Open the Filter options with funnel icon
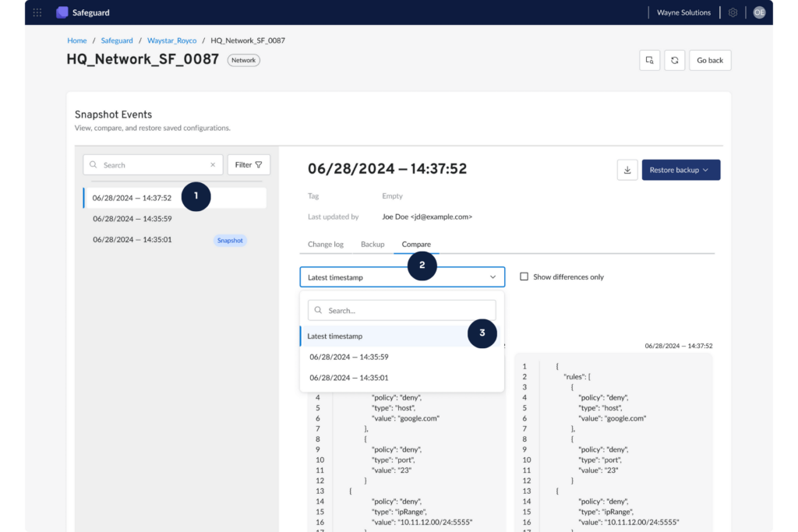 coord(248,164)
